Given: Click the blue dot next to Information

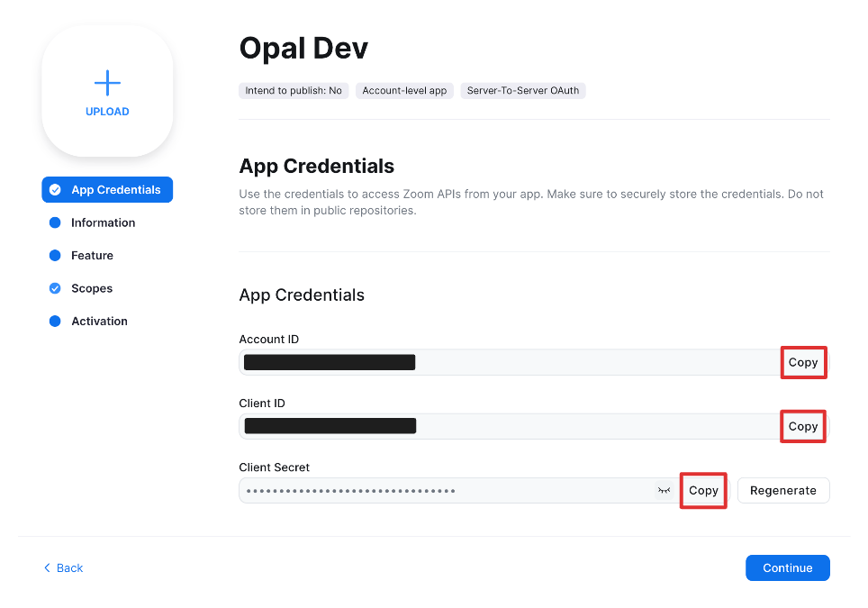Looking at the screenshot, I should click(55, 222).
